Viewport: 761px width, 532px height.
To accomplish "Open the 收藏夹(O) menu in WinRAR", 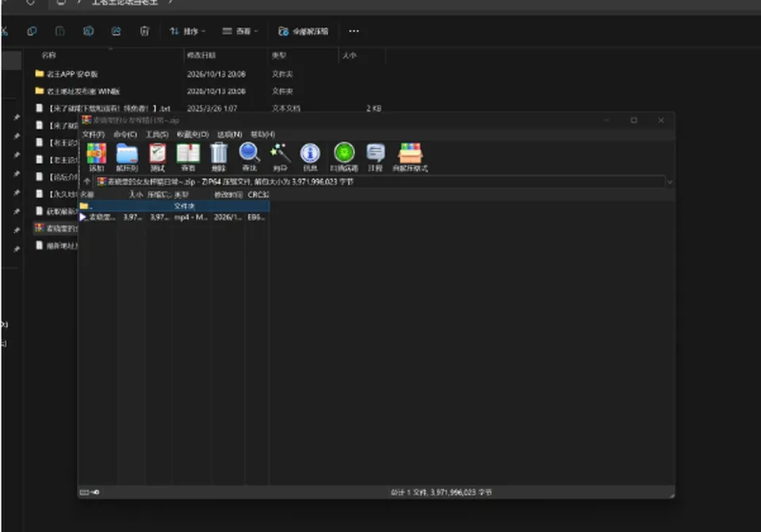I will pyautogui.click(x=193, y=134).
